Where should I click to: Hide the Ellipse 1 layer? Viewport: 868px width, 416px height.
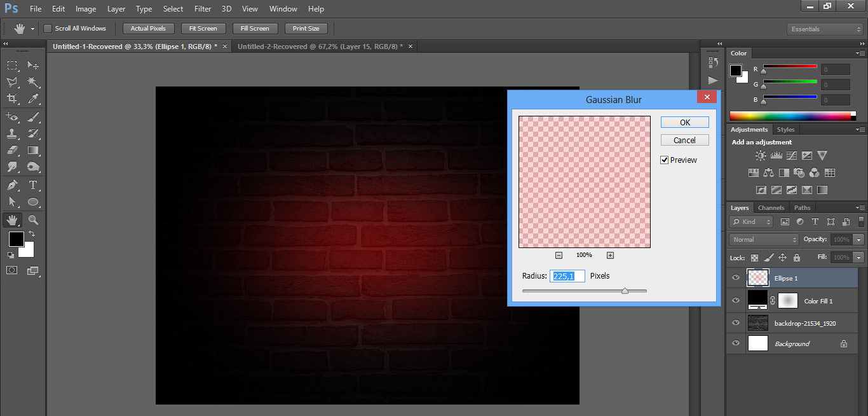pos(736,278)
